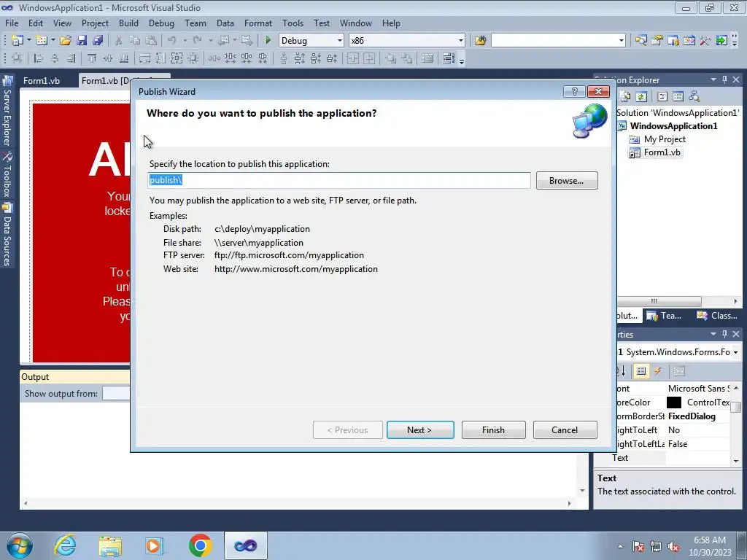Open the New Project icon dropdown arrow
Viewport: 747px width, 560px height.
point(28,41)
